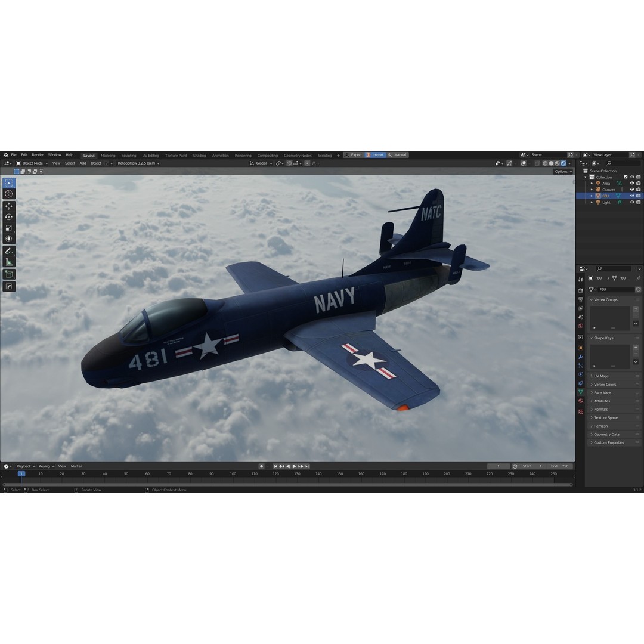Open the Scene properties tab
Viewport: 644px width, 644px height.
tap(581, 317)
